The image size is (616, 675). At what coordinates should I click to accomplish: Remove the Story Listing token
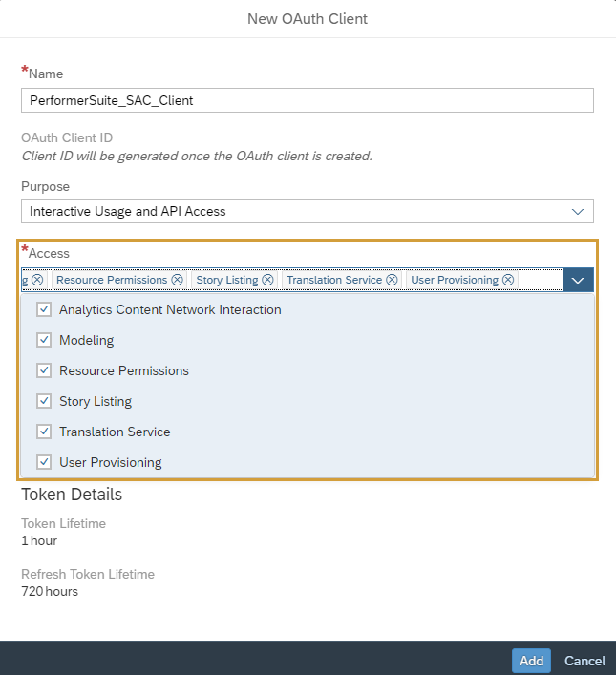point(267,280)
